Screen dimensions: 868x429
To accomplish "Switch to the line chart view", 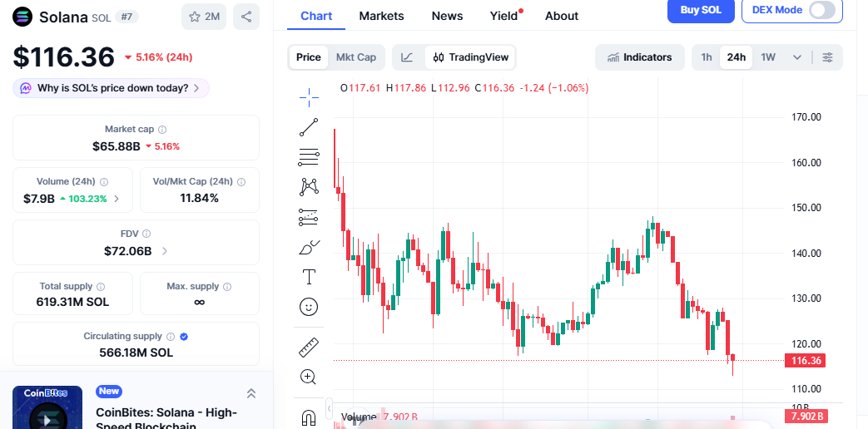I will pos(407,57).
